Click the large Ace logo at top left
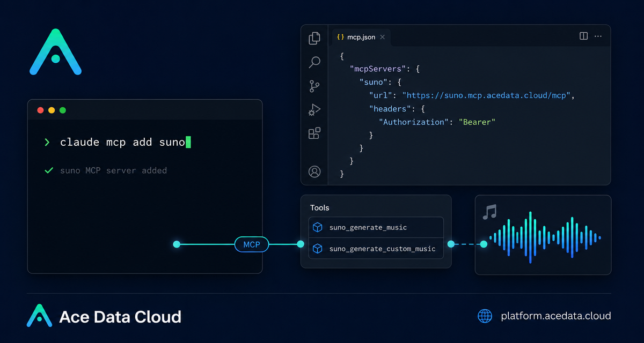This screenshot has height=343, width=644. pyautogui.click(x=55, y=52)
